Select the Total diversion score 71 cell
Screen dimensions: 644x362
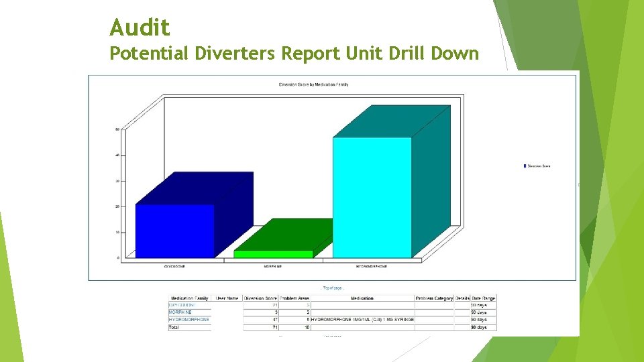point(260,328)
